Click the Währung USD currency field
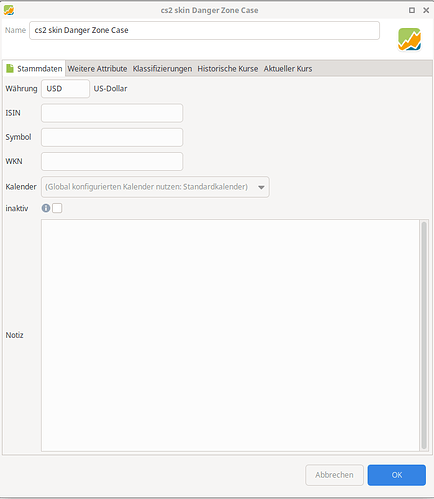The width and height of the screenshot is (434, 499). (x=65, y=89)
